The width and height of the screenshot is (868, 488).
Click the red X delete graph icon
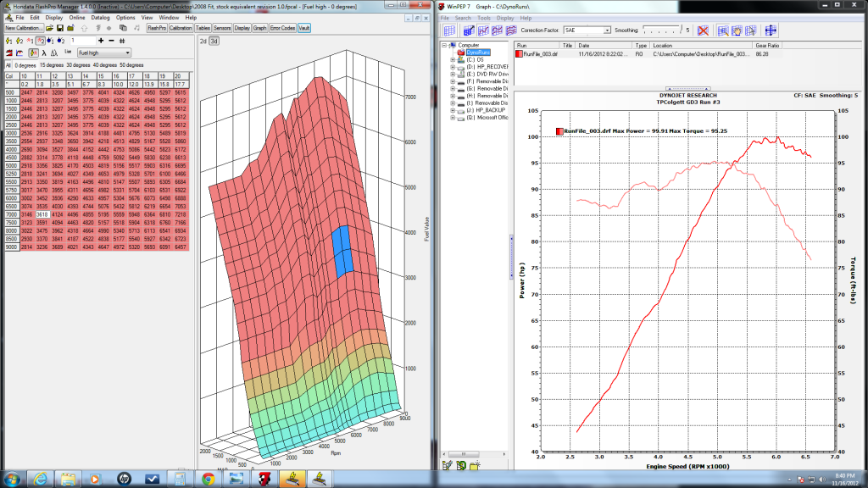tap(703, 30)
